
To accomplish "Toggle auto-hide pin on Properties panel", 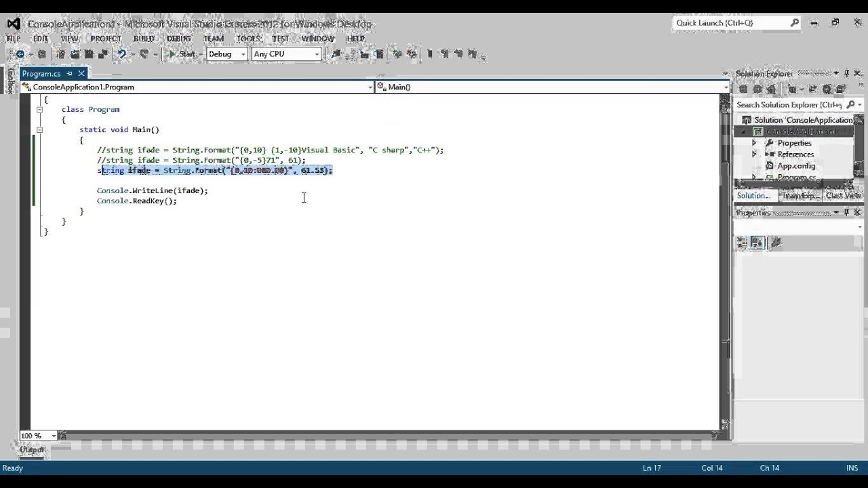I will [x=846, y=213].
